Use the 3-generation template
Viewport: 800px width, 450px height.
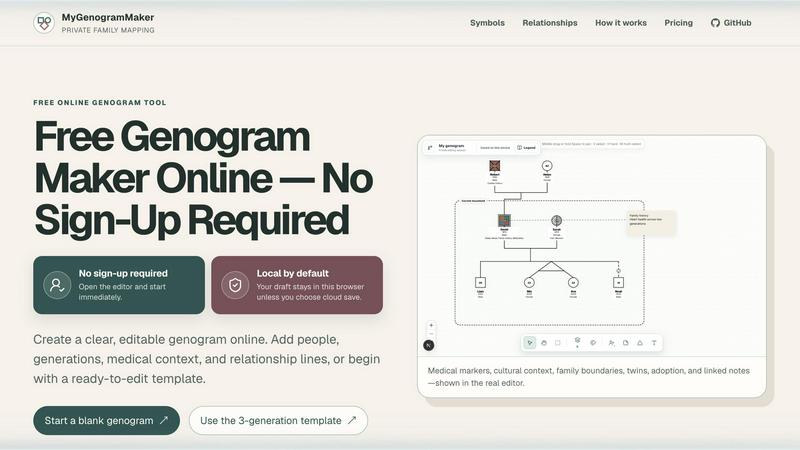pyautogui.click(x=278, y=420)
